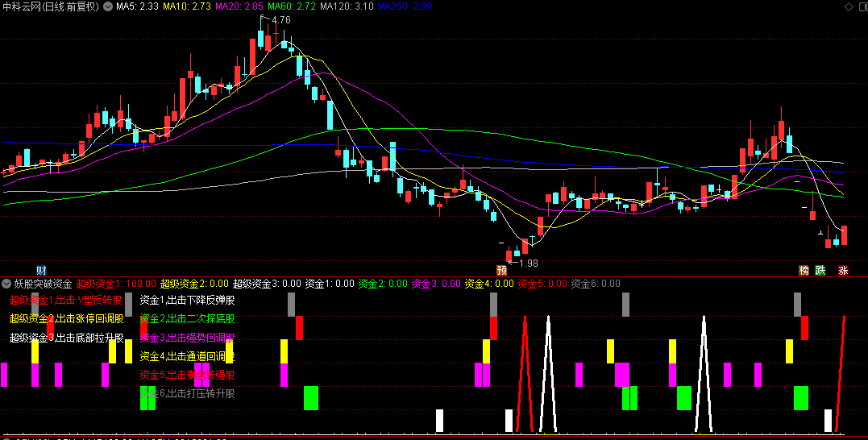Open the chart title 中科云网(日线,前复权)
868x440 pixels.
tap(51, 6)
